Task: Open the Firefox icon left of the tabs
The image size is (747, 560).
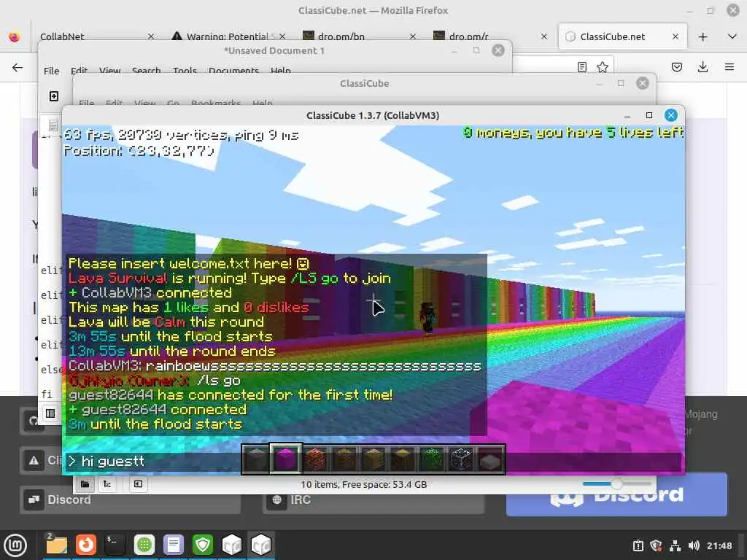Action: [15, 36]
